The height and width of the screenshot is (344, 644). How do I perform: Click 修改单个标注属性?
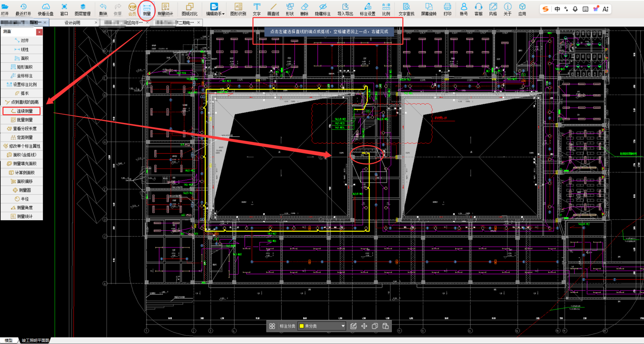pyautogui.click(x=21, y=146)
